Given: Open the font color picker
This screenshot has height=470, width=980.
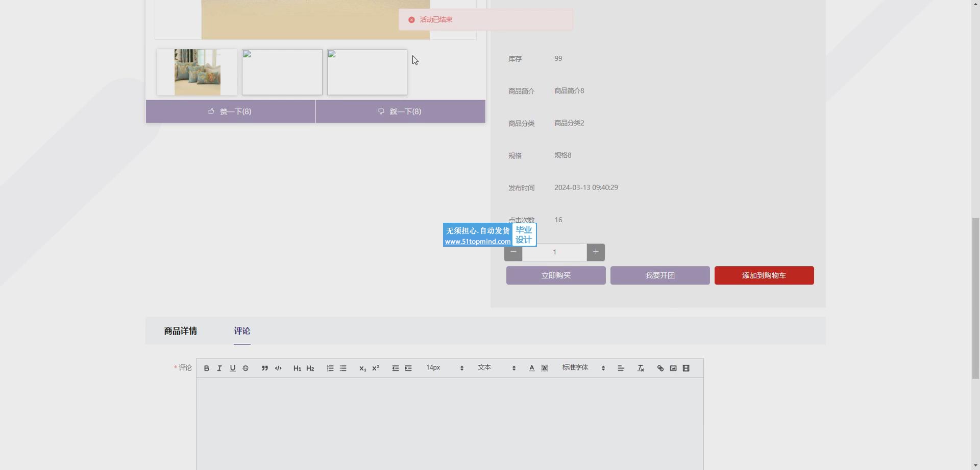Looking at the screenshot, I should click(x=532, y=368).
